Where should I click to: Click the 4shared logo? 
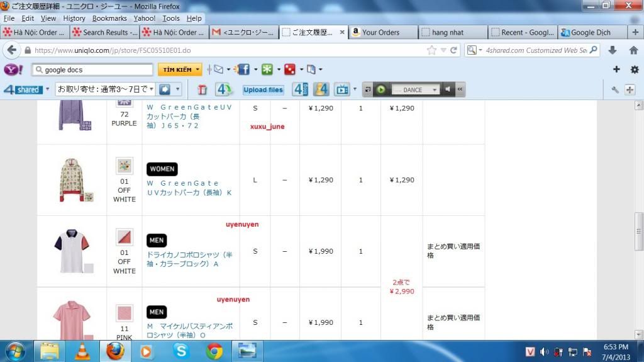(x=23, y=89)
